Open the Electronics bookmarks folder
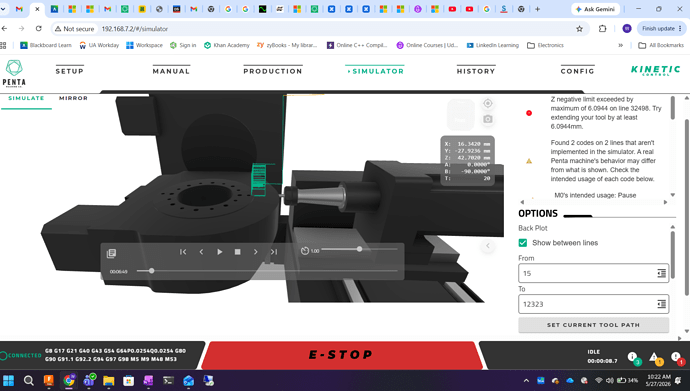690x391 pixels. [545, 45]
